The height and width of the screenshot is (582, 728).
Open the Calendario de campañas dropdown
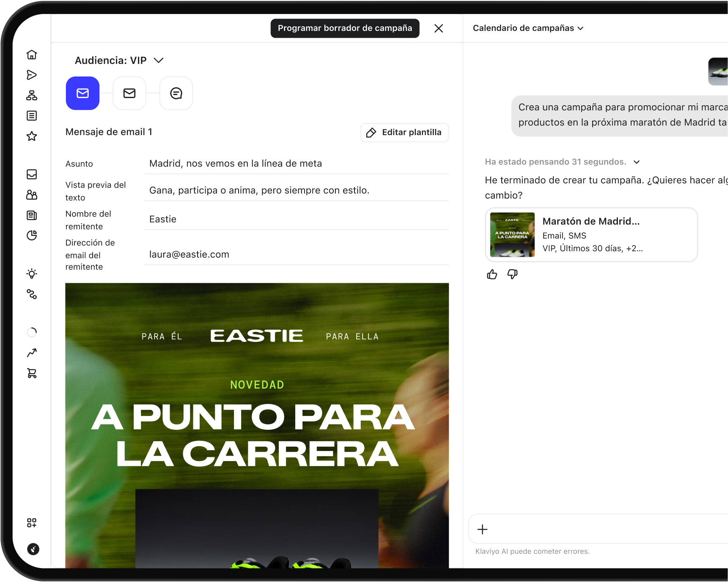click(x=528, y=28)
